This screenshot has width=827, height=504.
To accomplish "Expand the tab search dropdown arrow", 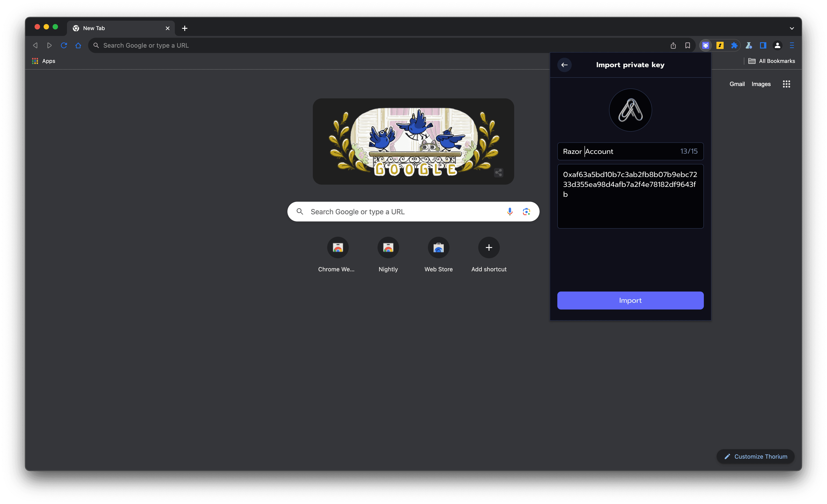I will [792, 28].
